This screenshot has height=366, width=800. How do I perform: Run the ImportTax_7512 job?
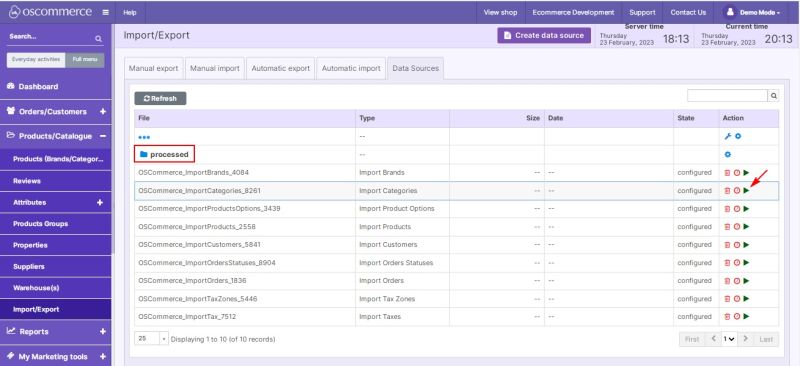click(x=746, y=316)
